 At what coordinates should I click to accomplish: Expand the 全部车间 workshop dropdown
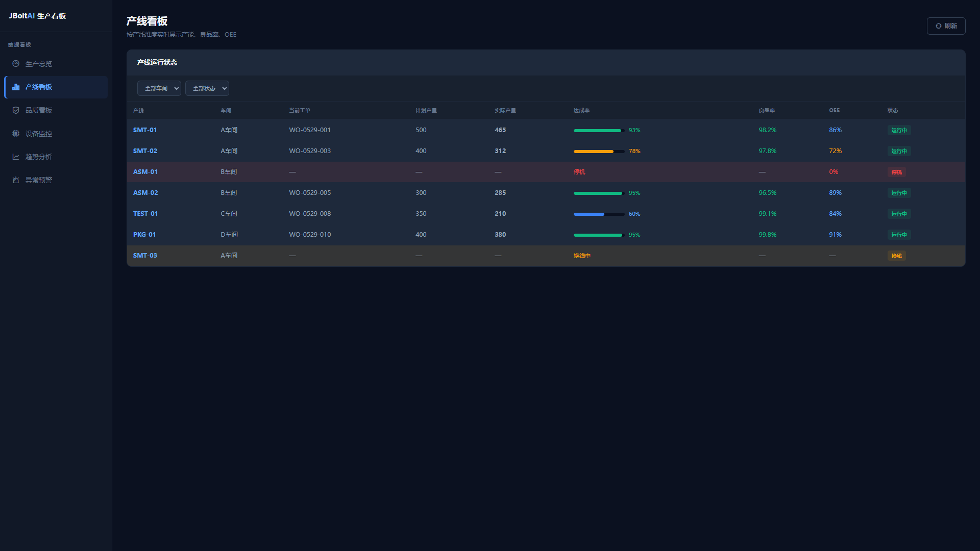(159, 88)
